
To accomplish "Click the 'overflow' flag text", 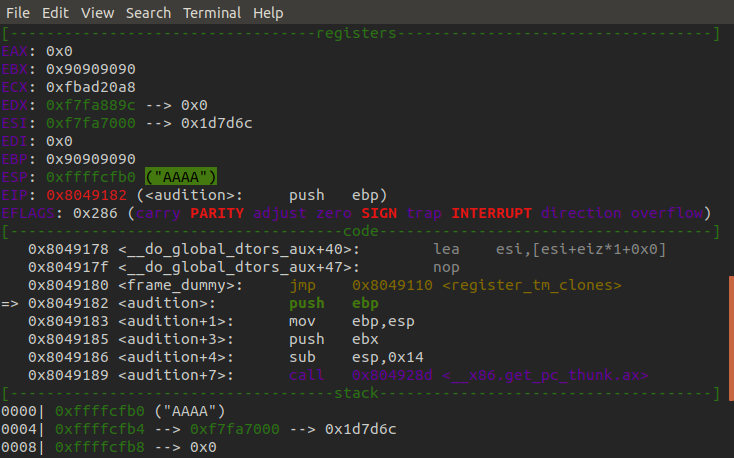I will (x=667, y=213).
